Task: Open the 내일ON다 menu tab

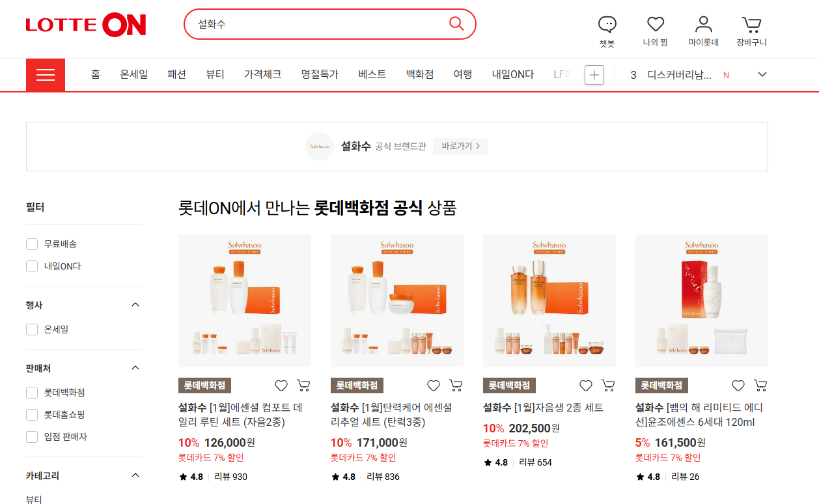Action: coord(513,74)
